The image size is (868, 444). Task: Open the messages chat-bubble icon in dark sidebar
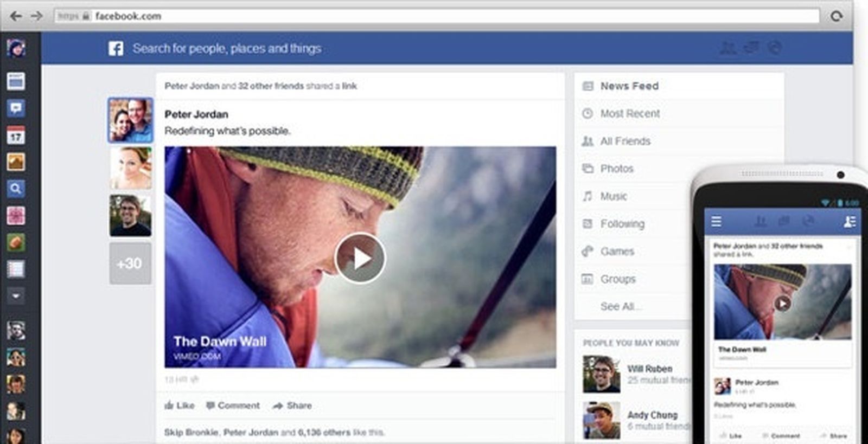coord(16,108)
